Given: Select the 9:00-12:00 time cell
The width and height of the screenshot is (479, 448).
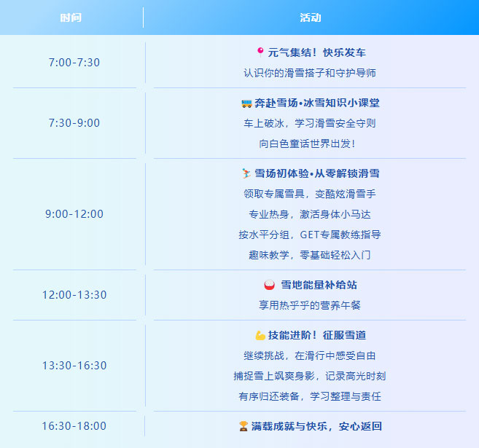Looking at the screenshot, I should 74,214.
